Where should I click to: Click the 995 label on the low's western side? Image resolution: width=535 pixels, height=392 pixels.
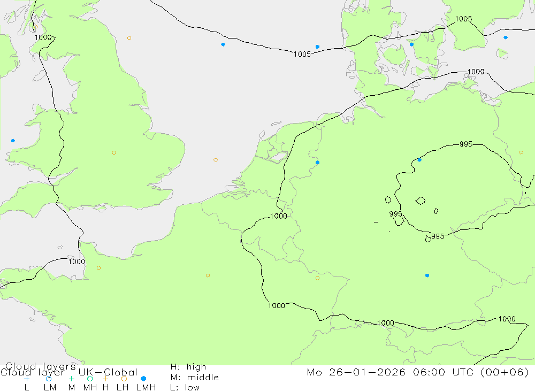pos(396,214)
